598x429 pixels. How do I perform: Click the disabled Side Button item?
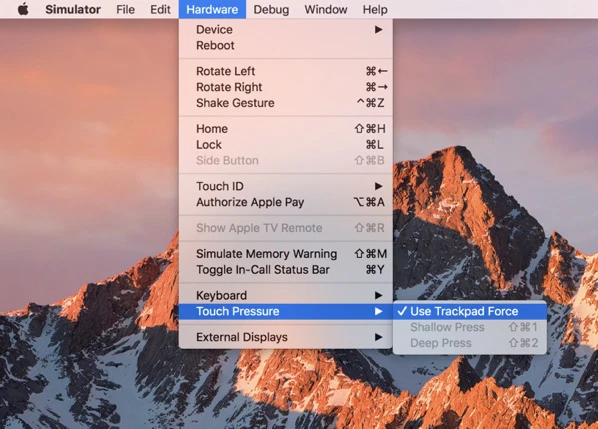point(286,161)
